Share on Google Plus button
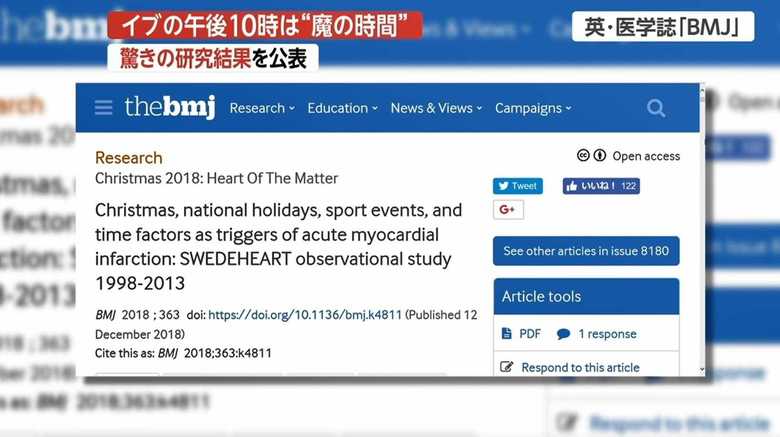Image resolution: width=780 pixels, height=437 pixels. click(508, 210)
